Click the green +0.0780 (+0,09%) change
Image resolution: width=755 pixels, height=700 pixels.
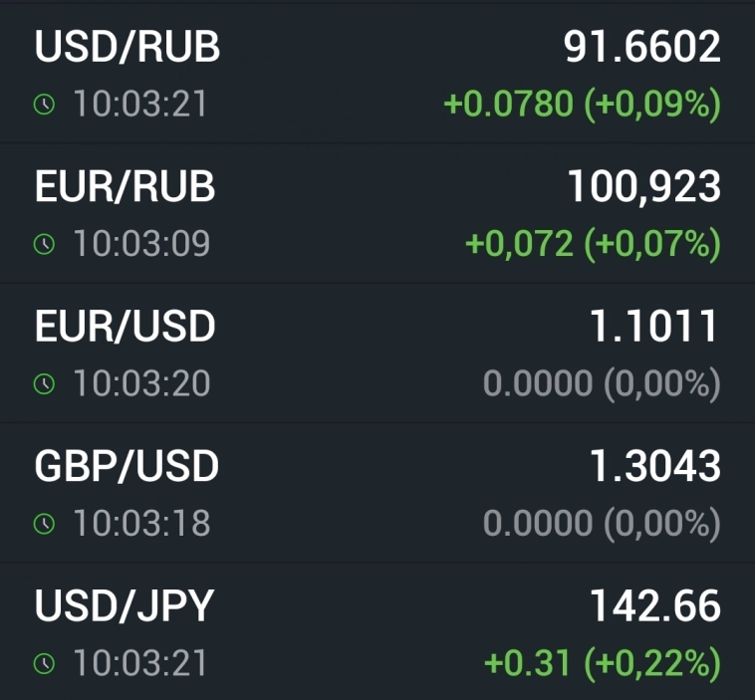(582, 105)
